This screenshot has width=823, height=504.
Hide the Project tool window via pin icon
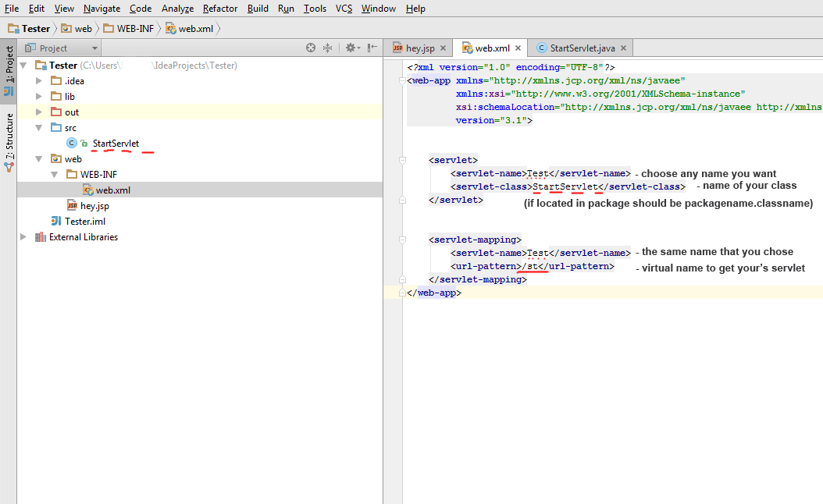click(x=372, y=48)
